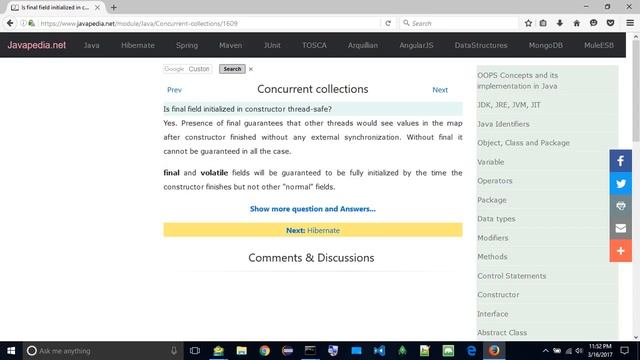Launch Chrome from the taskbar
This screenshot has height=360, width=640.
click(264, 351)
